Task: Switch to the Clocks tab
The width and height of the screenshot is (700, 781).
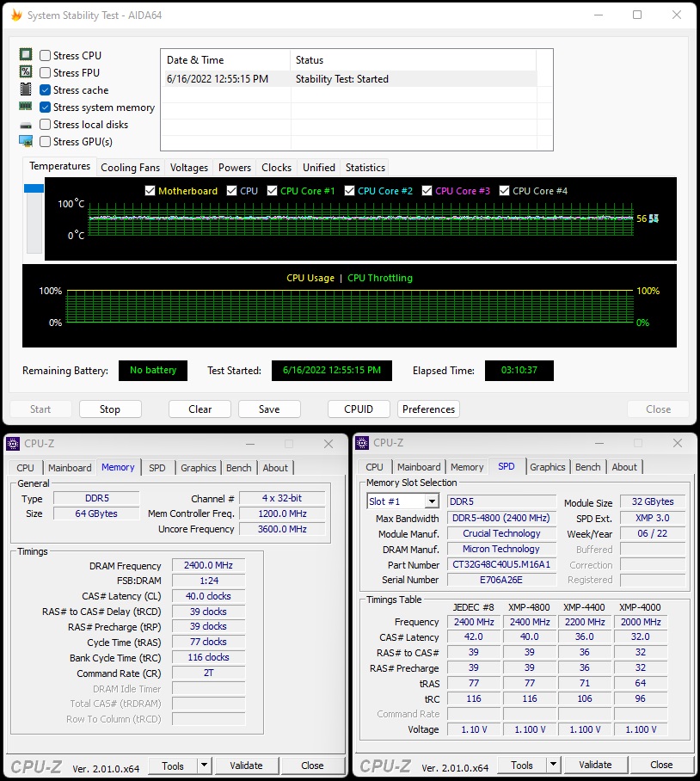Action: (x=276, y=168)
